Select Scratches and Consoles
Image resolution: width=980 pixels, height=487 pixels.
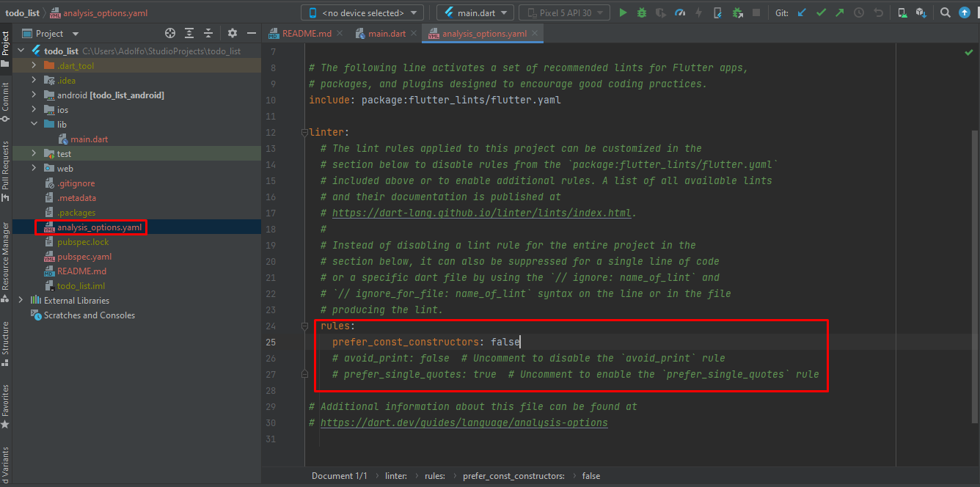89,315
